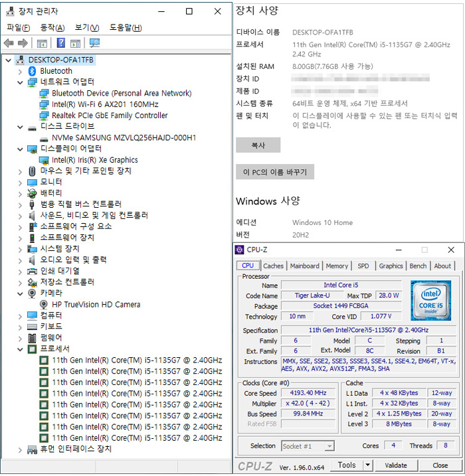The height and width of the screenshot is (476, 465).
Task: Switch to the Mainboard tab in CPU-Z
Action: 305,266
